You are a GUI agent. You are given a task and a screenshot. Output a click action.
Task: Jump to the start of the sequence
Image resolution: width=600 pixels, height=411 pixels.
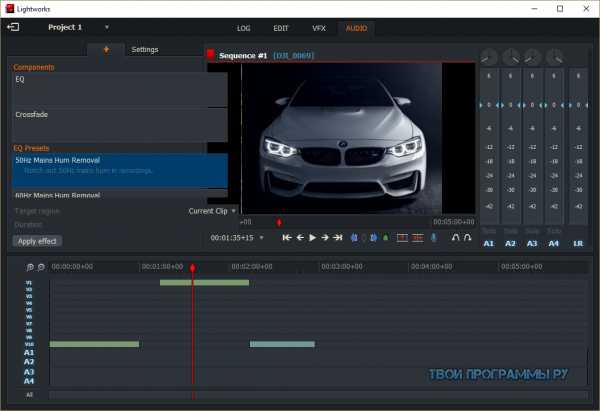(x=287, y=238)
